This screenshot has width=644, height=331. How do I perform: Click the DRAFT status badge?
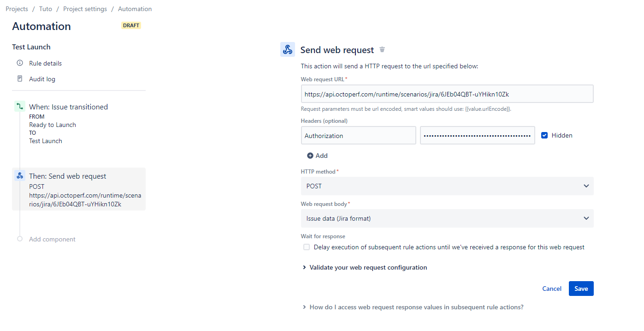(131, 25)
